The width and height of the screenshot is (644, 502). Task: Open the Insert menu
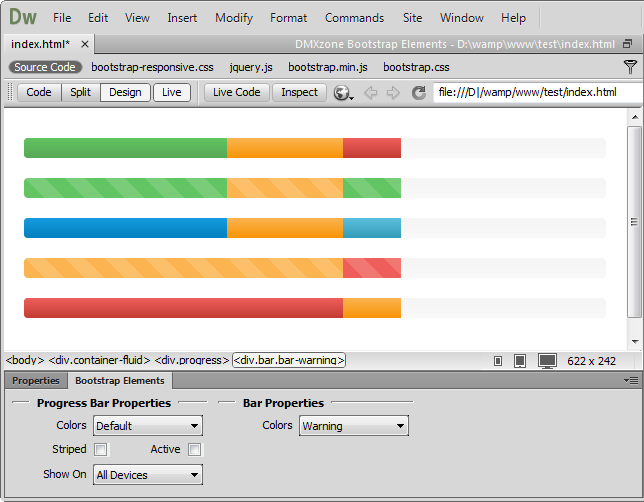tap(182, 18)
